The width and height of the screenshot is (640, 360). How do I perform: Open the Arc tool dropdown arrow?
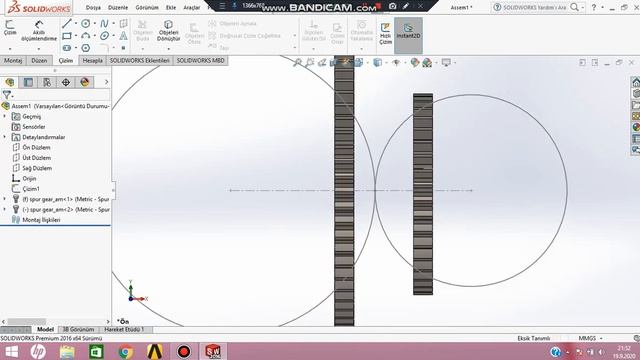pyautogui.click(x=94, y=36)
